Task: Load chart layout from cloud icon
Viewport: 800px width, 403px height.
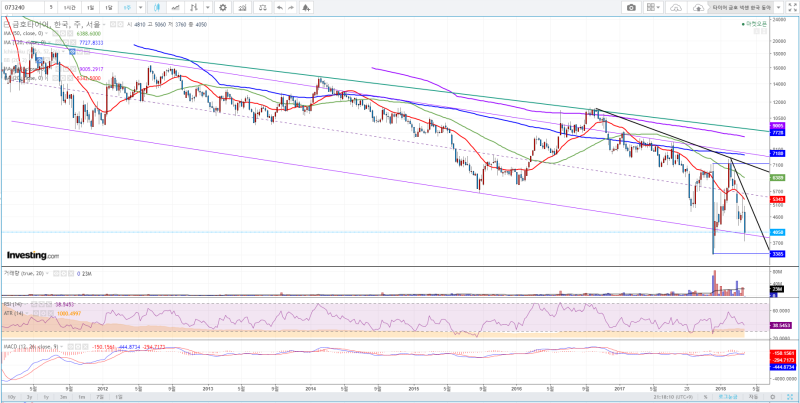Action: click(676, 8)
